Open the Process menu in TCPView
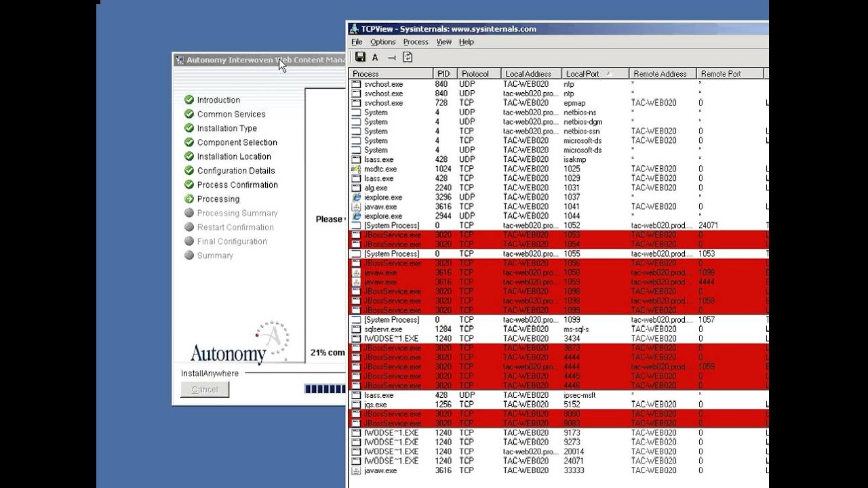 click(416, 42)
